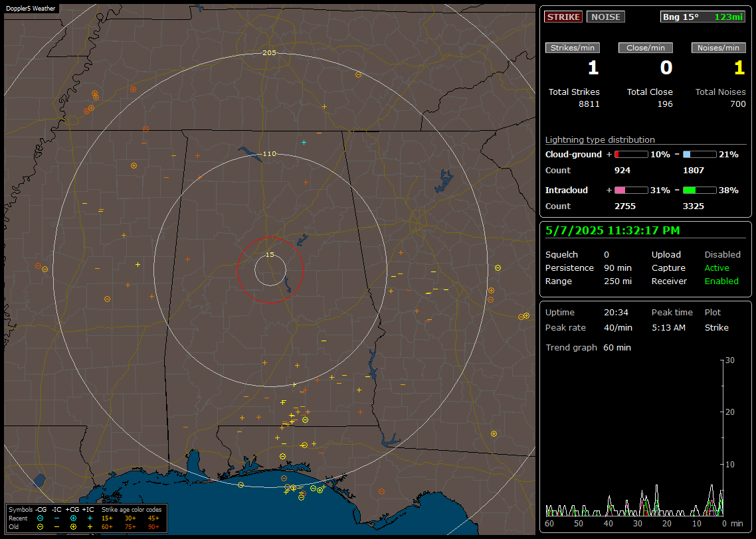Click the large Close/min number 0
756x539 pixels.
click(x=666, y=68)
